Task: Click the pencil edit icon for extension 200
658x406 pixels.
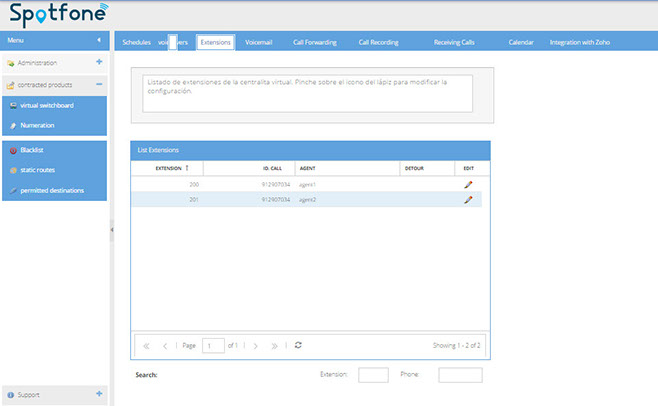Action: [467, 185]
